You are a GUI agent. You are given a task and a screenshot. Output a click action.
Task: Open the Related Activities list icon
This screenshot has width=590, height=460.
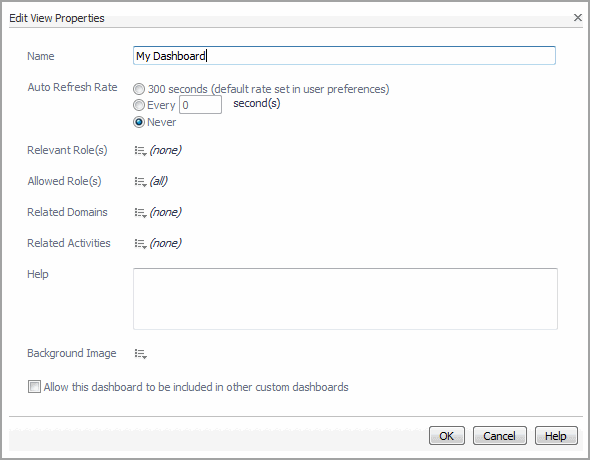click(x=140, y=244)
